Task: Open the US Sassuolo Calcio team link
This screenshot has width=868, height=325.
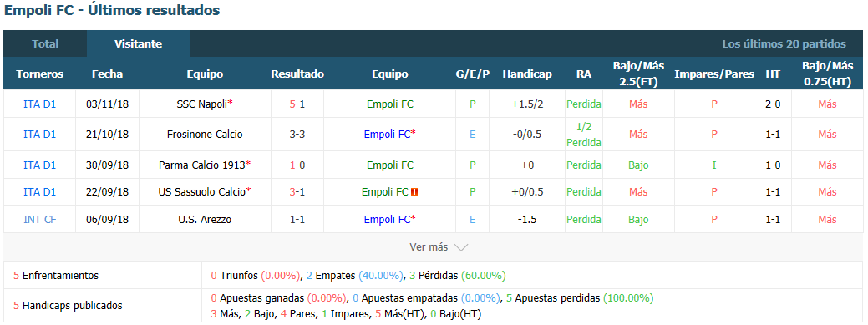Action: point(201,192)
